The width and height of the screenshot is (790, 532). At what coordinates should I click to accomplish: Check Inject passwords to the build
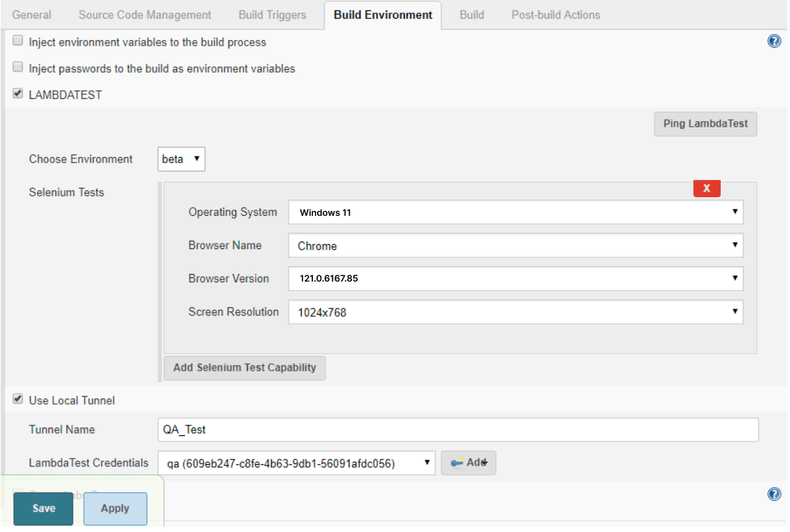coord(17,67)
